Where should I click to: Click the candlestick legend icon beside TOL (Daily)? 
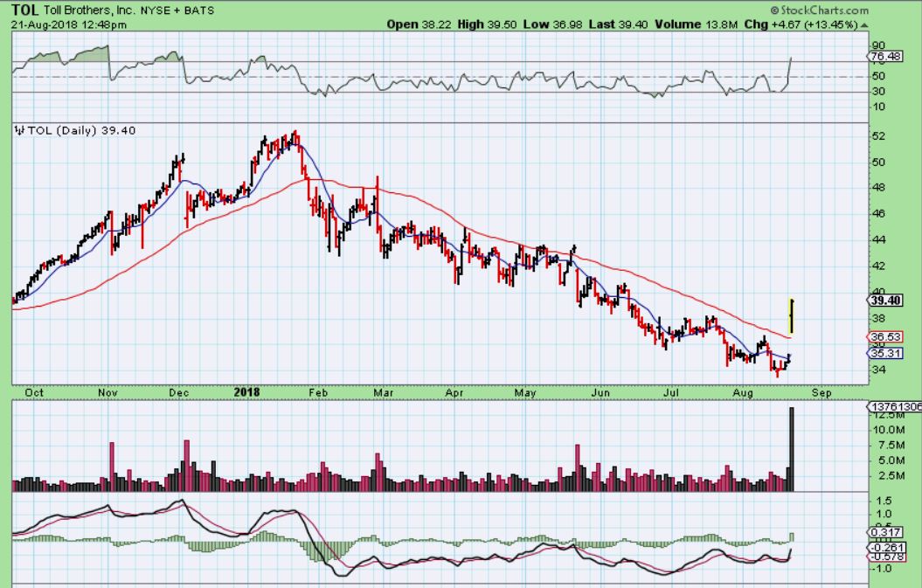pyautogui.click(x=19, y=131)
